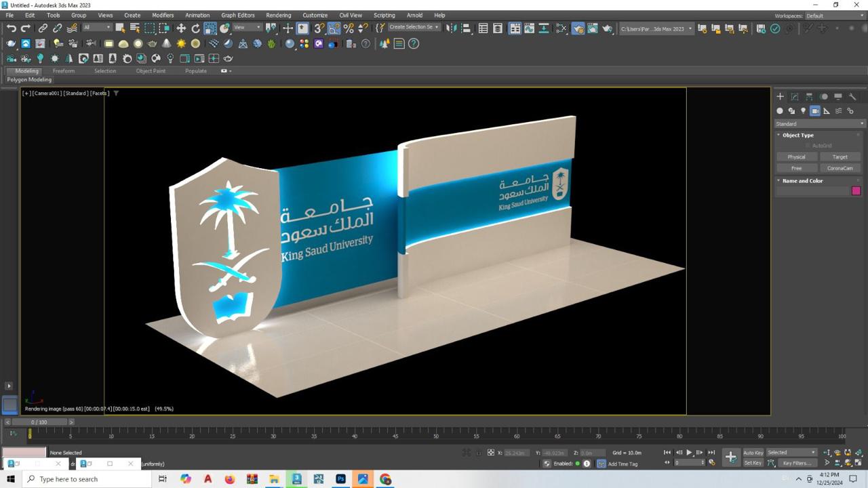Screen dimensions: 868x488
Task: Click the Target camera button
Action: [840, 157]
